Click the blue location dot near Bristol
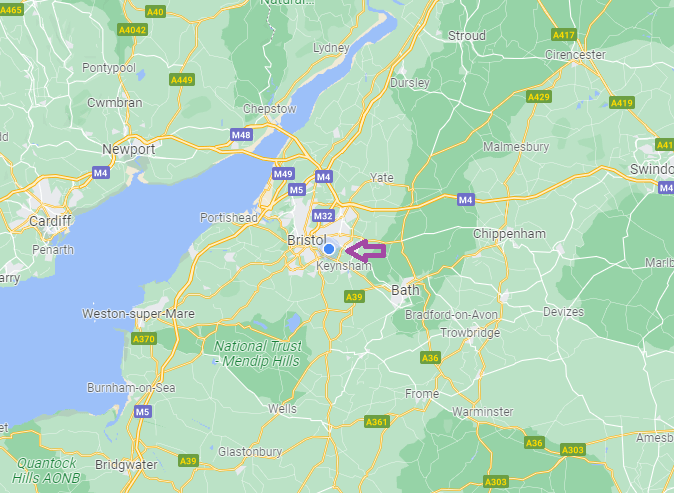 [329, 249]
